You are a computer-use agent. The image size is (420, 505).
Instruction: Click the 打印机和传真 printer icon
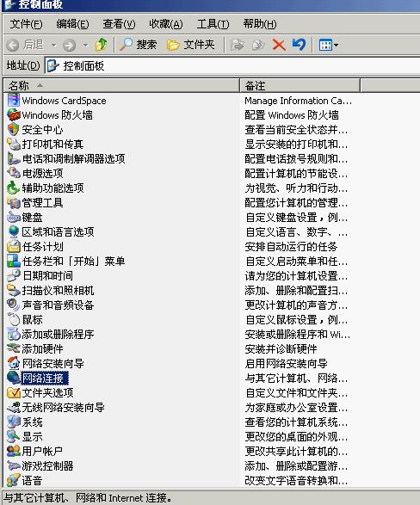click(x=14, y=144)
